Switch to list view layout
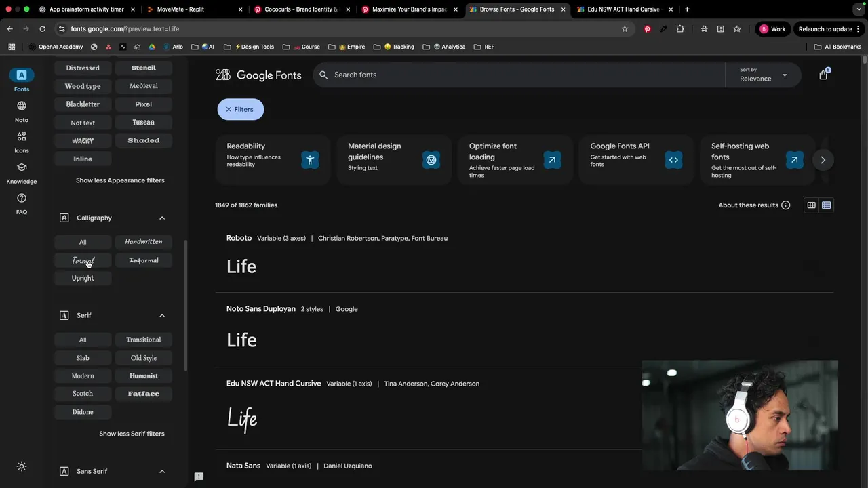This screenshot has width=868, height=488. pos(826,205)
